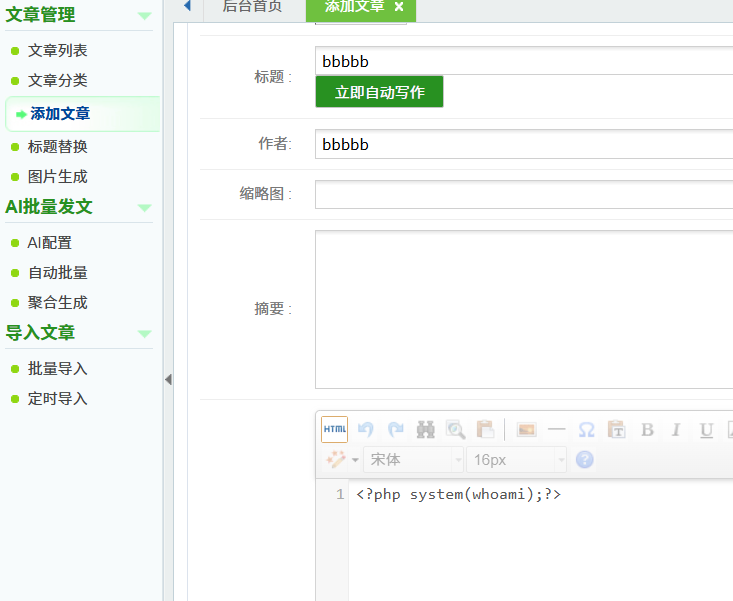Open 自动批量 in the sidebar
Screen dimensions: 733x601
(x=57, y=273)
